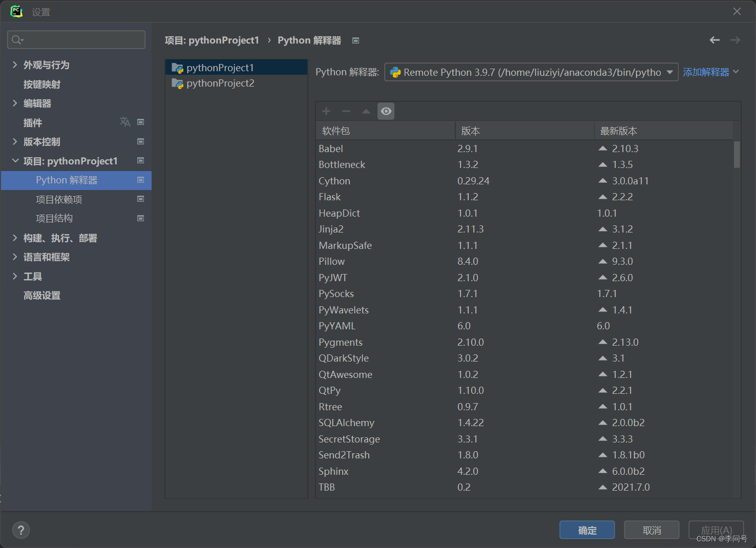The width and height of the screenshot is (756, 548).
Task: Open the 项目依赖项 settings page
Action: coord(59,199)
